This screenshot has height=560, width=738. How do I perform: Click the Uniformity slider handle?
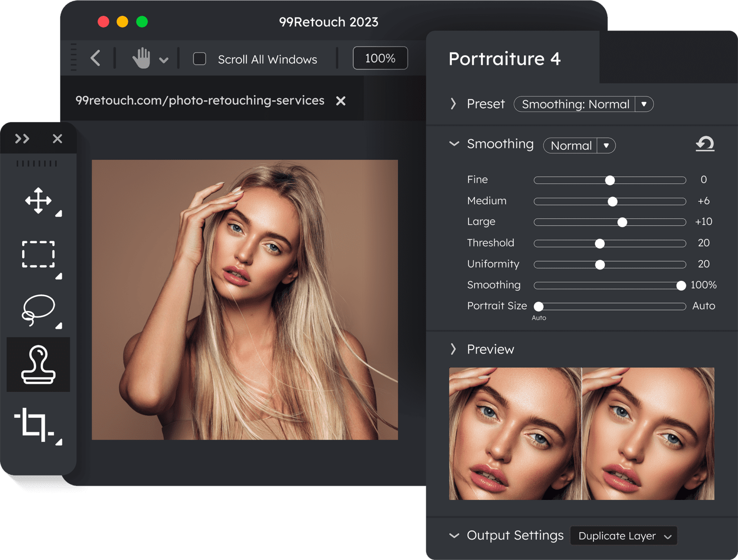click(600, 265)
